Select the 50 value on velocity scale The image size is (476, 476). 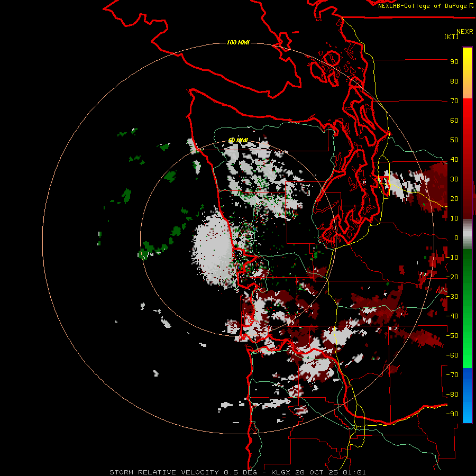(454, 140)
